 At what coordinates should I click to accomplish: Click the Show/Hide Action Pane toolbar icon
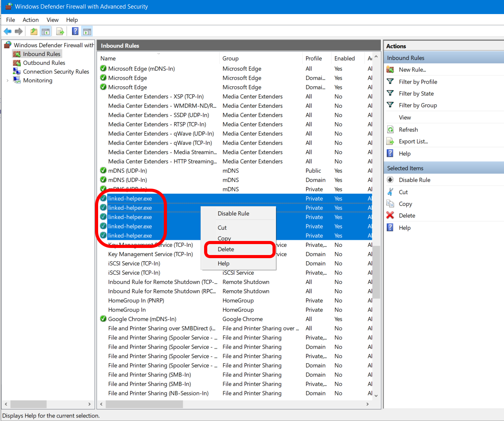tap(87, 32)
